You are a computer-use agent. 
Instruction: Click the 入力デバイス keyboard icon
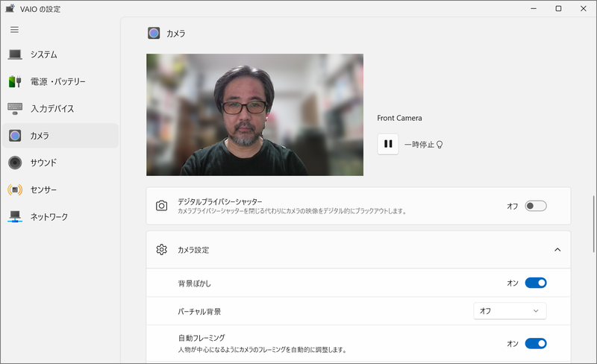click(x=15, y=108)
